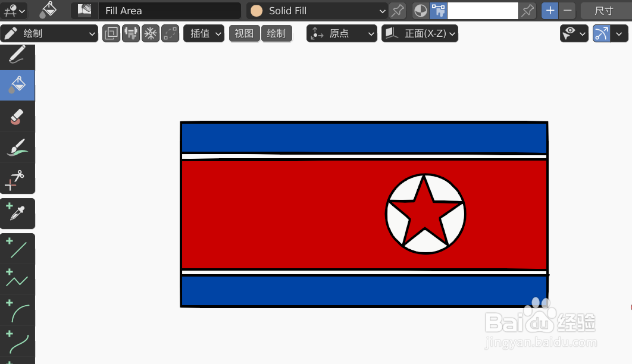The image size is (632, 364).
Task: Select the Line tool
Action: point(17,248)
